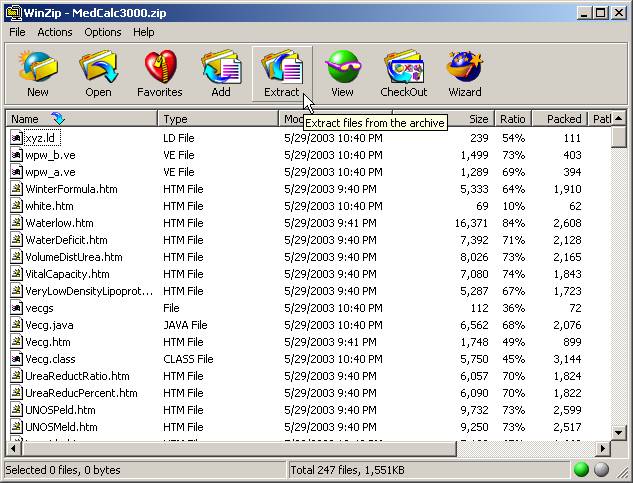Click the Ratio column header
633x483 pixels.
pyautogui.click(x=513, y=119)
